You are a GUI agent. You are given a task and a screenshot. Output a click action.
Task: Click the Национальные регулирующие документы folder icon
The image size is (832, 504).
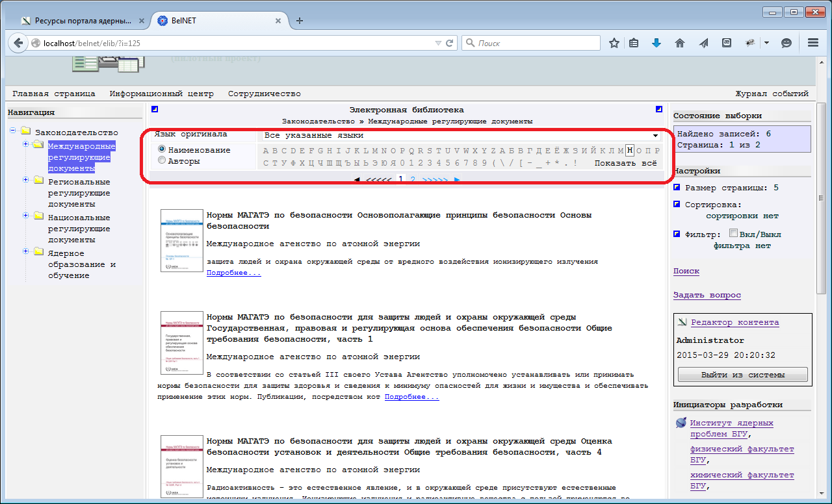pyautogui.click(x=38, y=216)
